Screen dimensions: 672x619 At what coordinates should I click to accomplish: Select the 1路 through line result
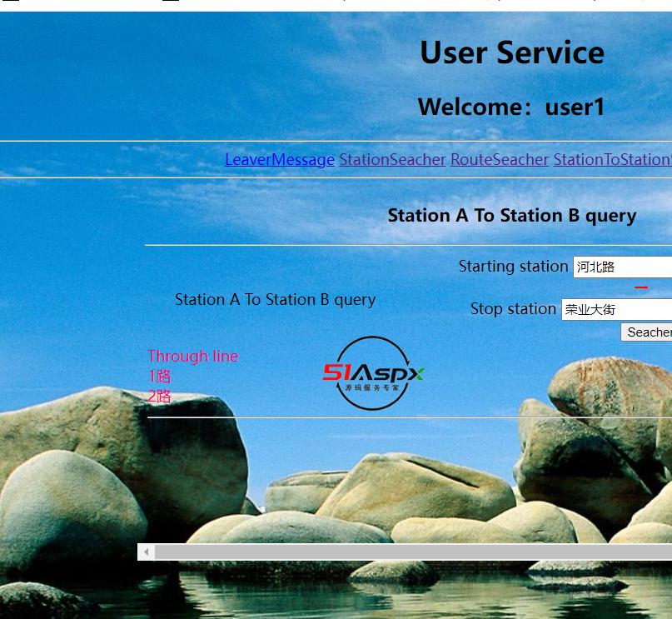(x=159, y=377)
